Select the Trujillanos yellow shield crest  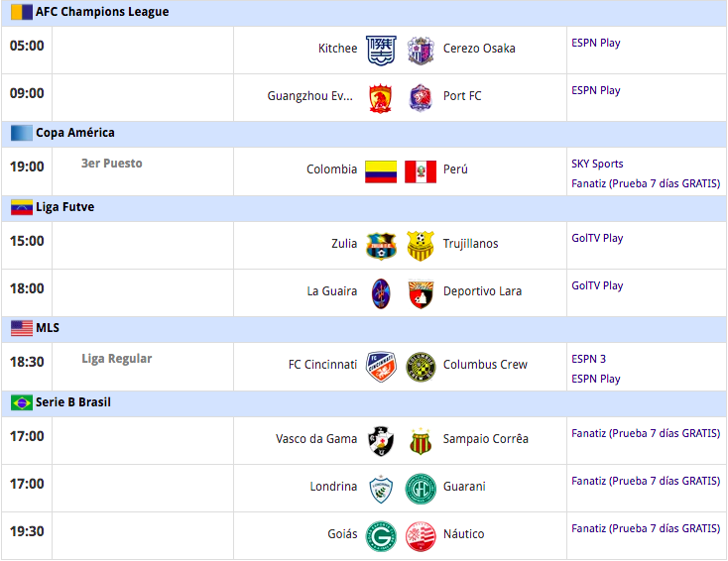421,246
